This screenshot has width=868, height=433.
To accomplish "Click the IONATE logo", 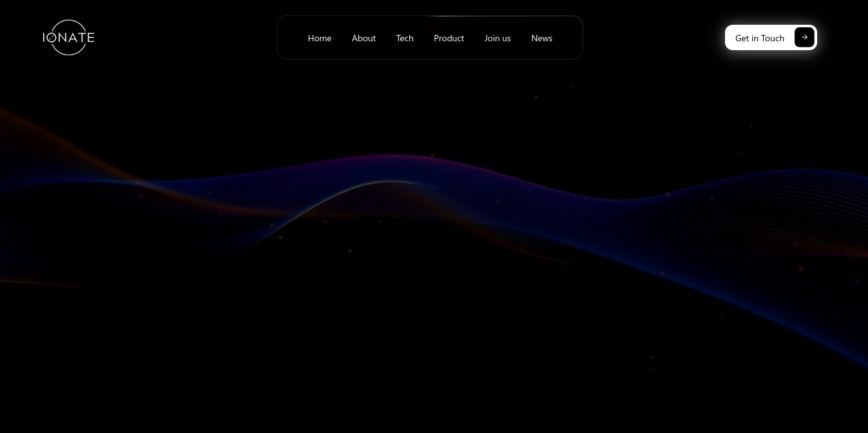I will coord(69,37).
